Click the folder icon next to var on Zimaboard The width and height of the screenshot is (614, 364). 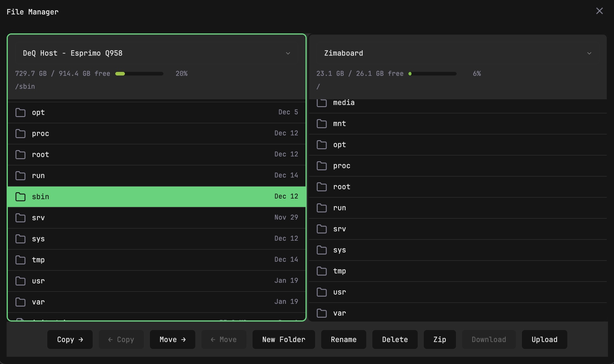[322, 313]
